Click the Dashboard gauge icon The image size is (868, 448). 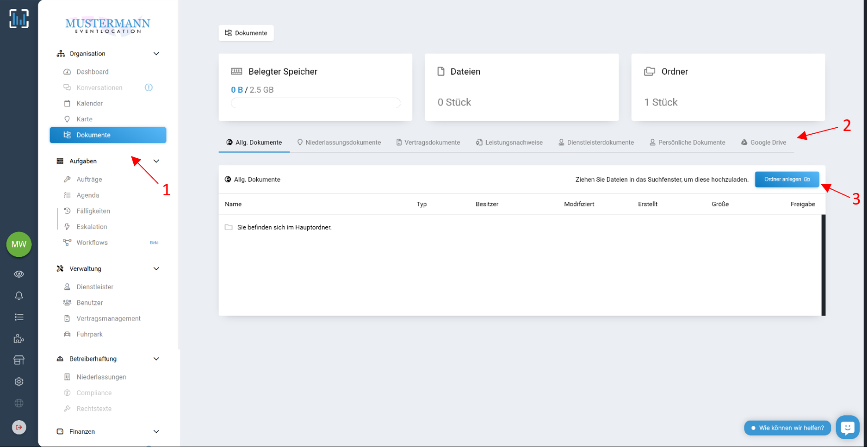(x=67, y=72)
